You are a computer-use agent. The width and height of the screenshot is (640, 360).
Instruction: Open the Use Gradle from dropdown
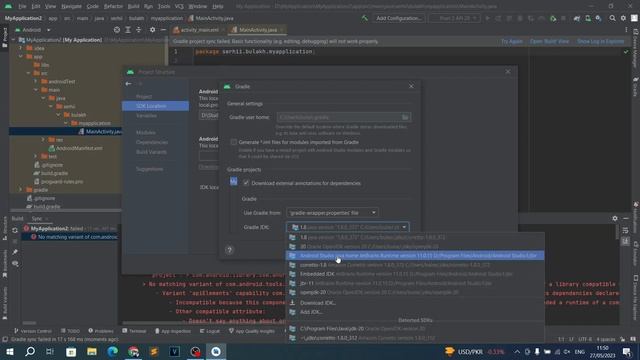[332, 213]
